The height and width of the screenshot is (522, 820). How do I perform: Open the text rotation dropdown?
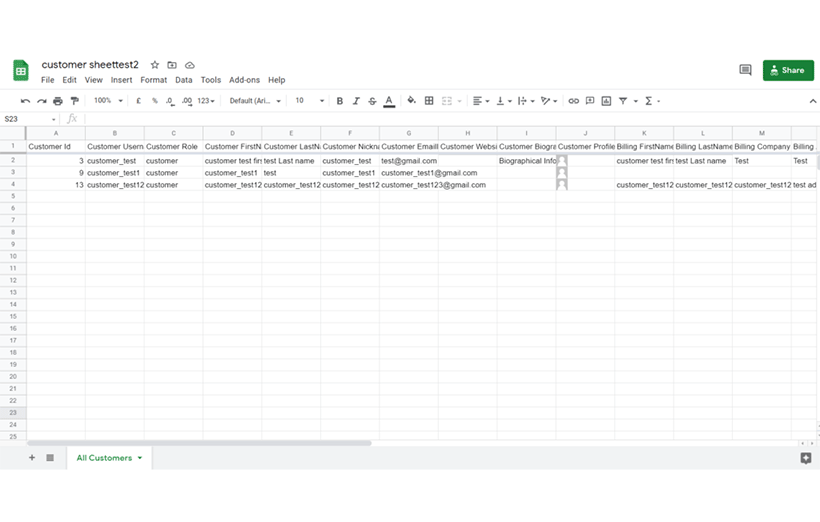point(549,101)
